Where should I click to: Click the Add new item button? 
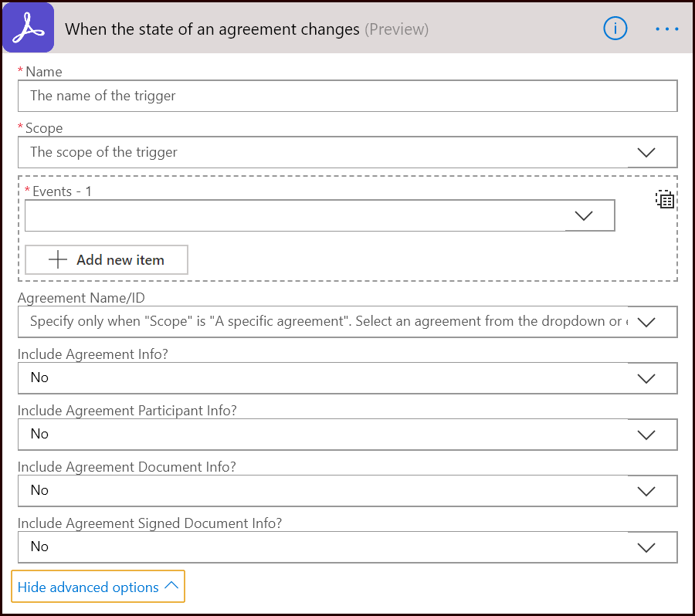(x=107, y=260)
